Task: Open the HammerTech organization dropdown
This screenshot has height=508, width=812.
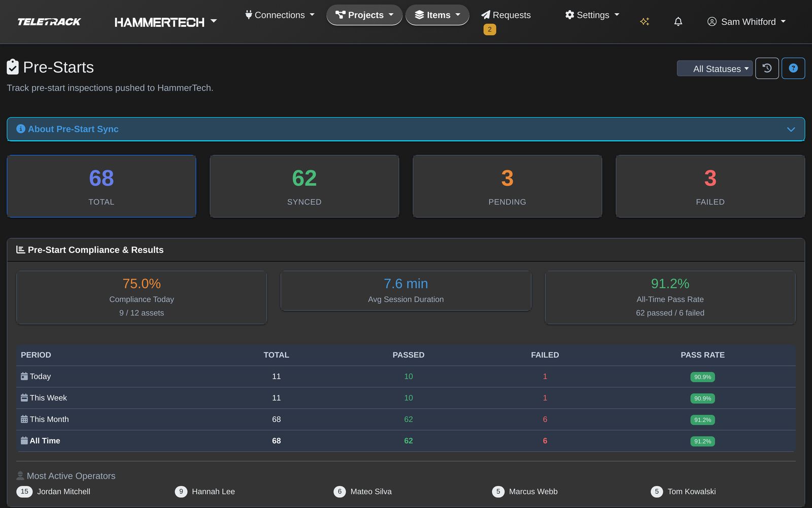Action: tap(165, 22)
